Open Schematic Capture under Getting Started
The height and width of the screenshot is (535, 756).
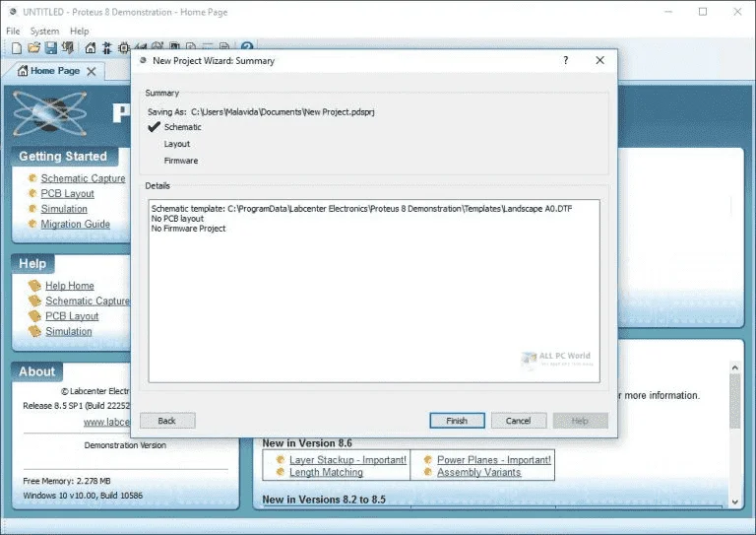pos(83,178)
